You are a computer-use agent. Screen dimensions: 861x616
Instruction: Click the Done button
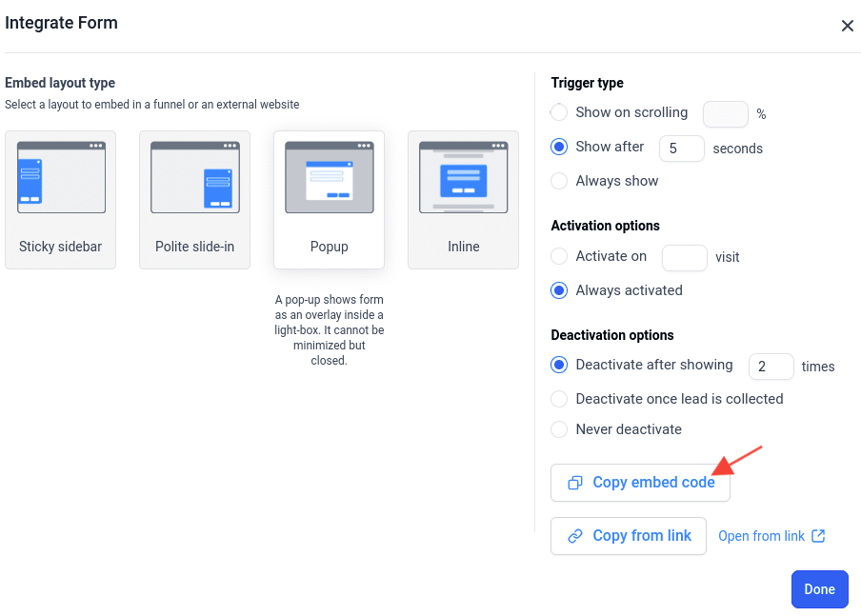coord(820,589)
